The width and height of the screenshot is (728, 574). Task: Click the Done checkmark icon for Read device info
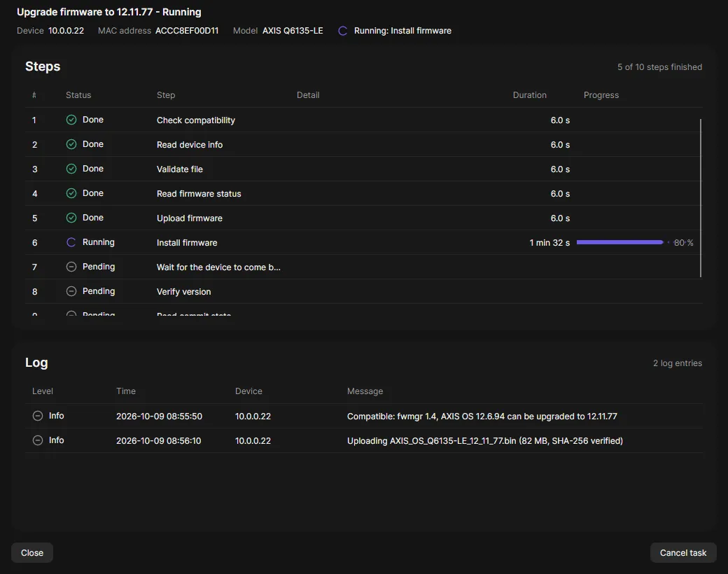point(71,144)
